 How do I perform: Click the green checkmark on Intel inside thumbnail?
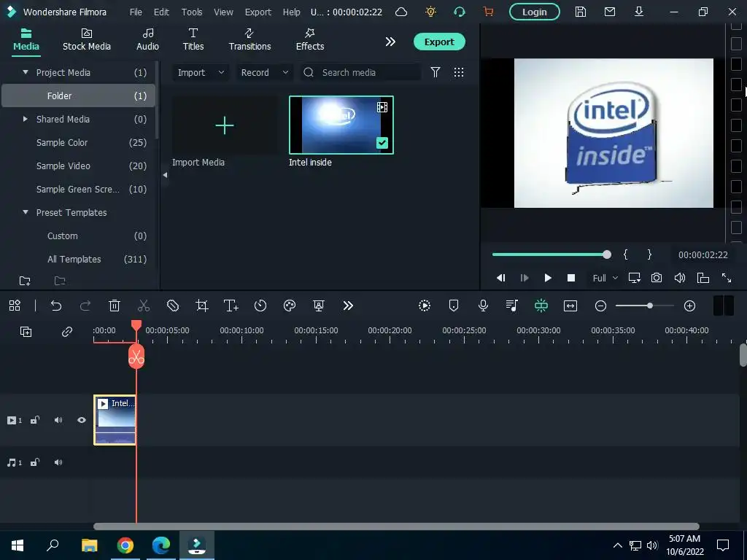pos(382,143)
